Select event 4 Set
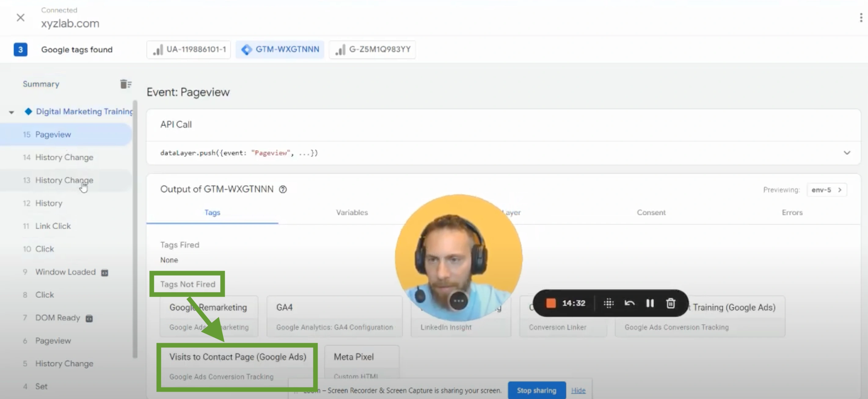 (x=66, y=386)
